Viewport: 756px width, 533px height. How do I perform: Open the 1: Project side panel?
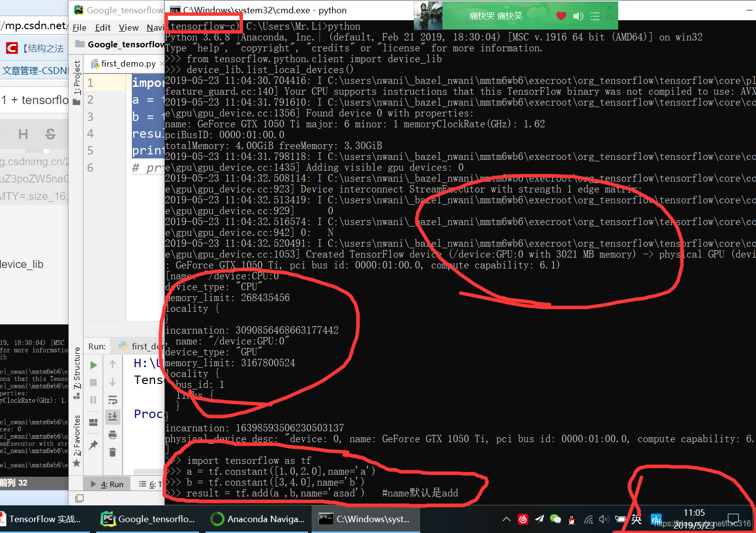click(x=77, y=77)
